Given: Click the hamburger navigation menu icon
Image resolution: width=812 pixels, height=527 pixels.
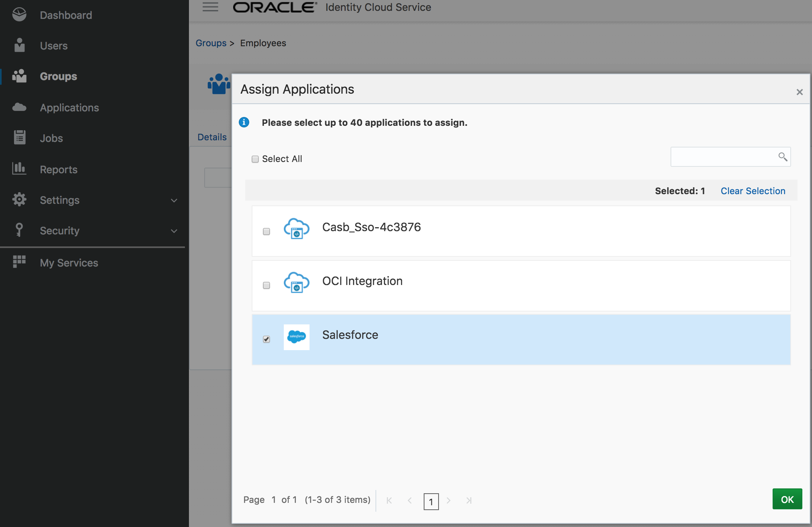Looking at the screenshot, I should coord(210,7).
